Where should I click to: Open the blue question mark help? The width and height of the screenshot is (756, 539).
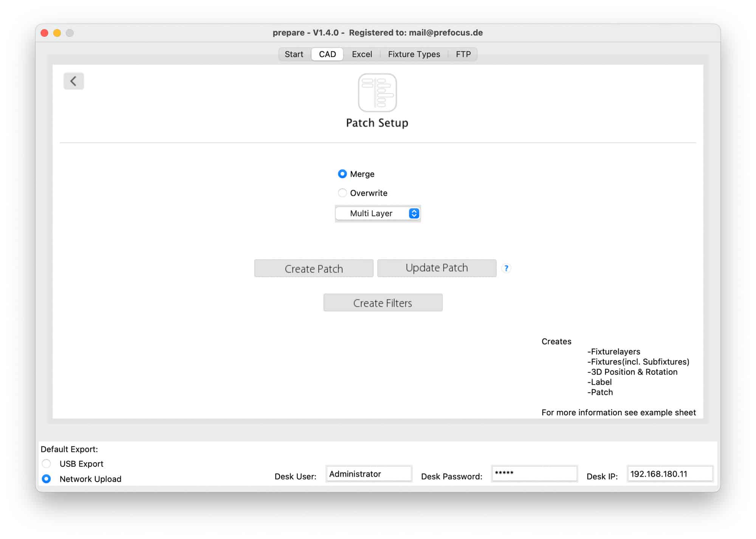[x=506, y=268]
